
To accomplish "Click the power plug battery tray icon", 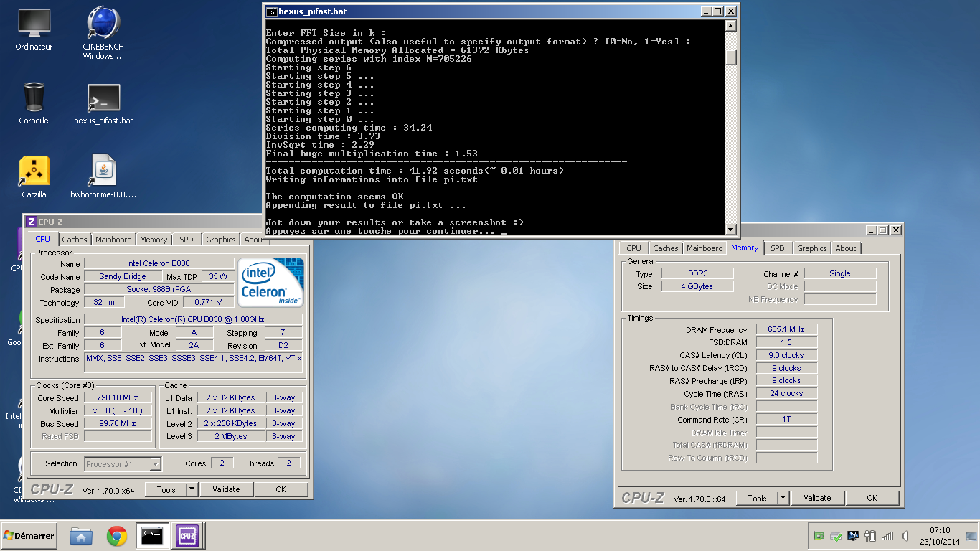I will [x=870, y=536].
